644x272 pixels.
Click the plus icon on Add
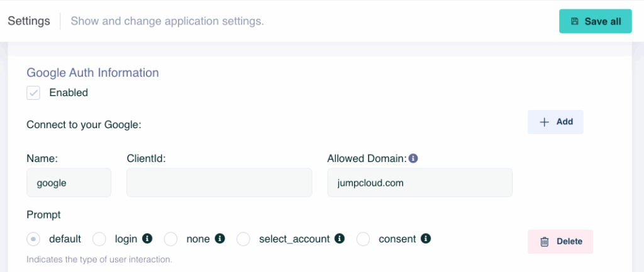click(545, 122)
